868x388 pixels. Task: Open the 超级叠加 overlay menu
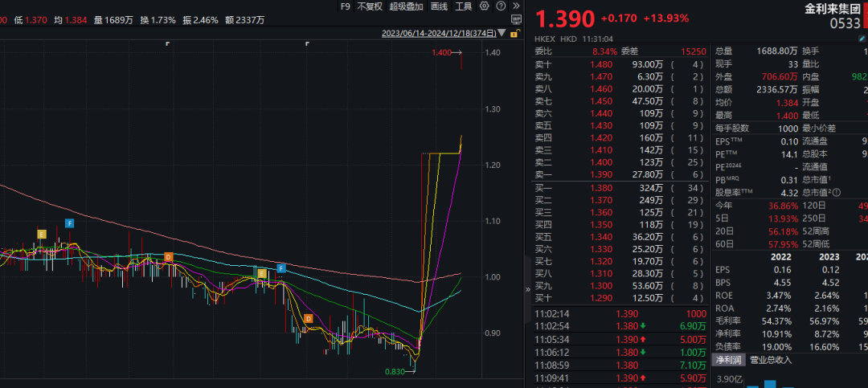[x=407, y=6]
